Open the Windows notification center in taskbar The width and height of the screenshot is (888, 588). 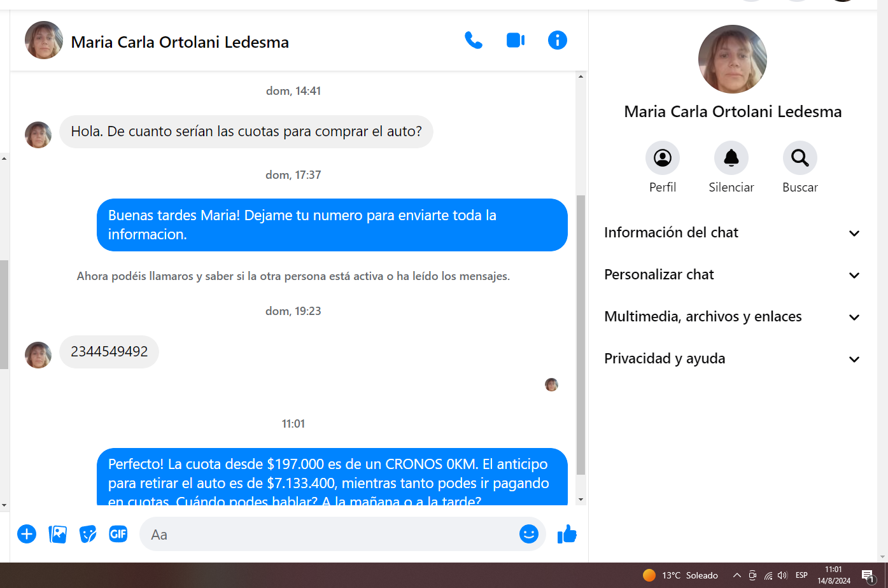[x=868, y=576]
